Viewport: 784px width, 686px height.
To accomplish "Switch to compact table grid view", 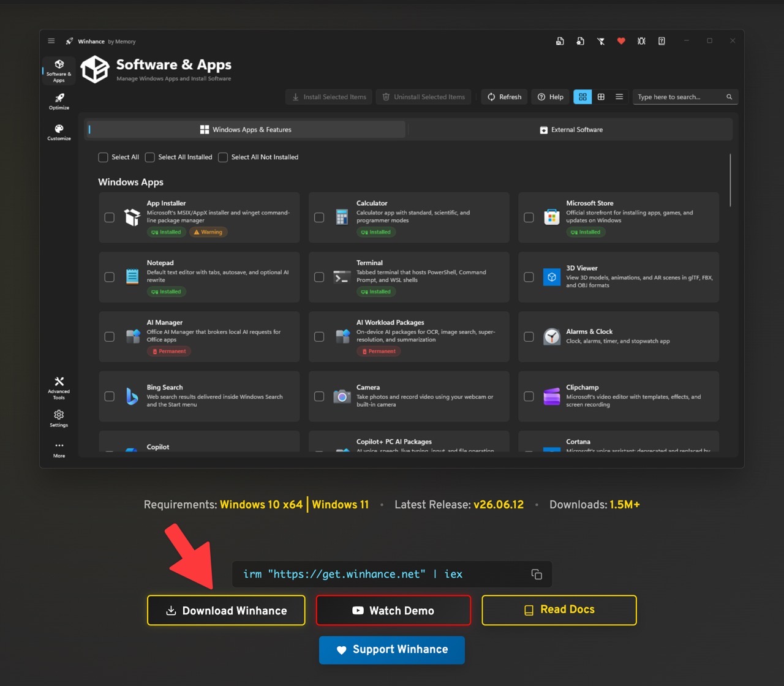I will click(x=601, y=97).
